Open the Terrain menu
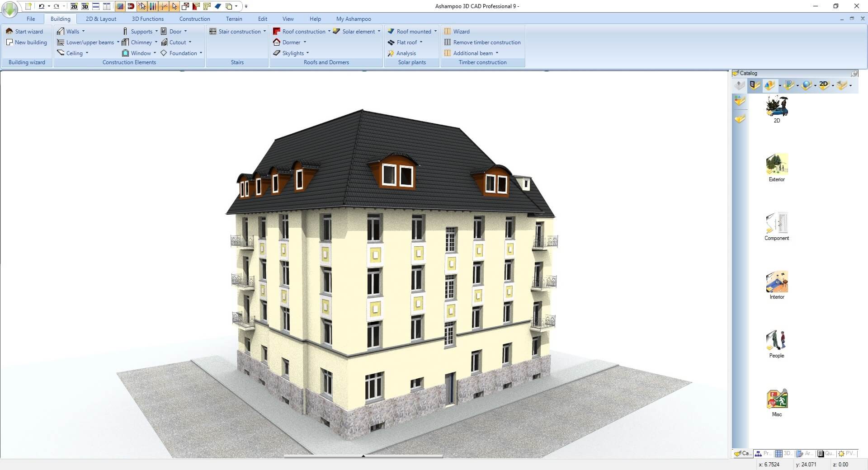The image size is (868, 470). (234, 19)
